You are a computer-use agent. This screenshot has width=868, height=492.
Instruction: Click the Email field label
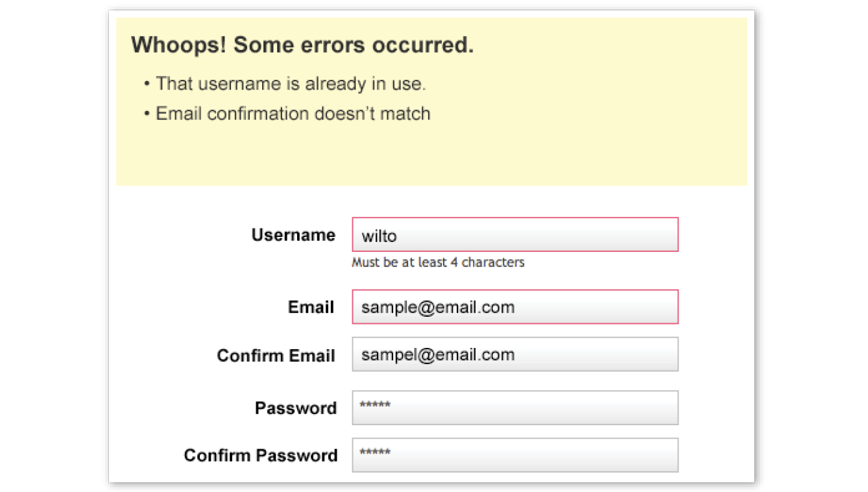click(311, 307)
